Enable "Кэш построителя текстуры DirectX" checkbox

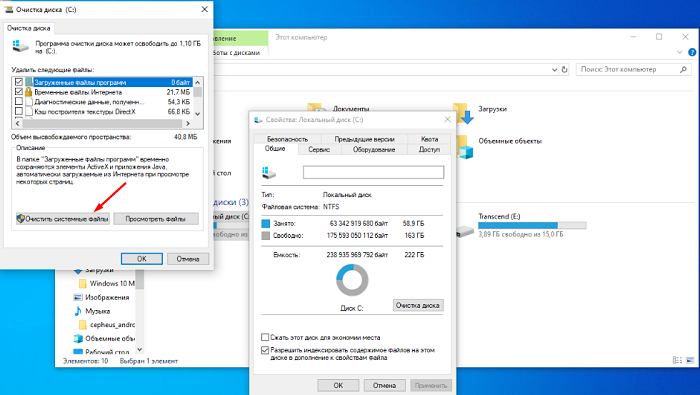19,111
